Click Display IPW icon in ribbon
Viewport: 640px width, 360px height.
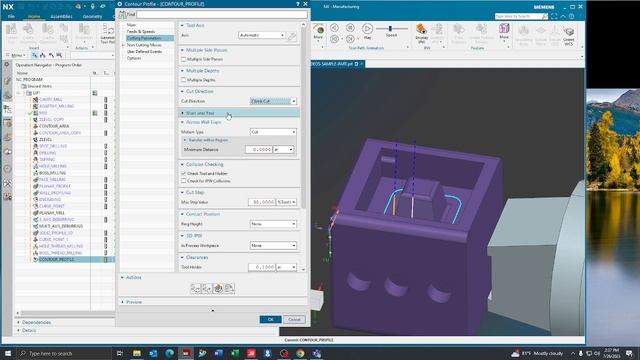[422, 33]
